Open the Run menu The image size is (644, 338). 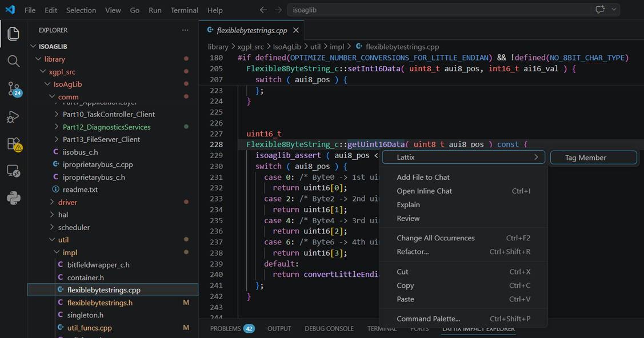point(155,10)
